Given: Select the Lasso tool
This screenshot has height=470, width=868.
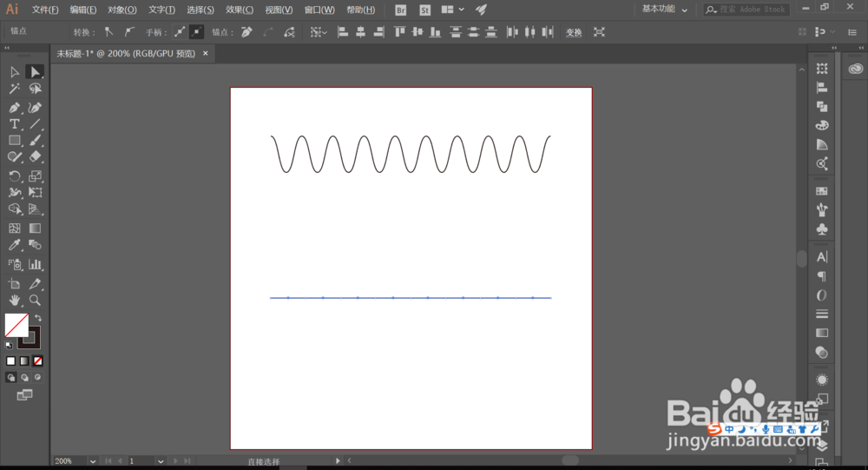Looking at the screenshot, I should 35,89.
